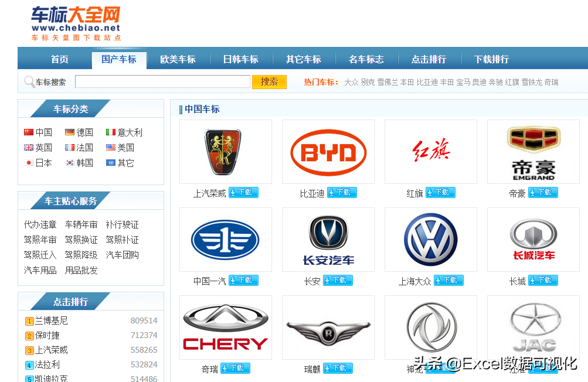This screenshot has height=382, width=588.
Task: Download the 长城 logo
Action: [543, 281]
